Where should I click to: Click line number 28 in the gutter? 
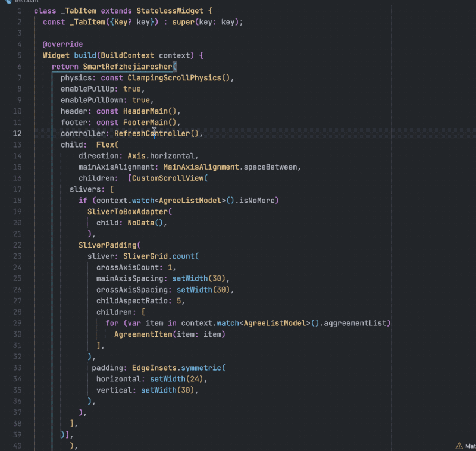coord(17,312)
